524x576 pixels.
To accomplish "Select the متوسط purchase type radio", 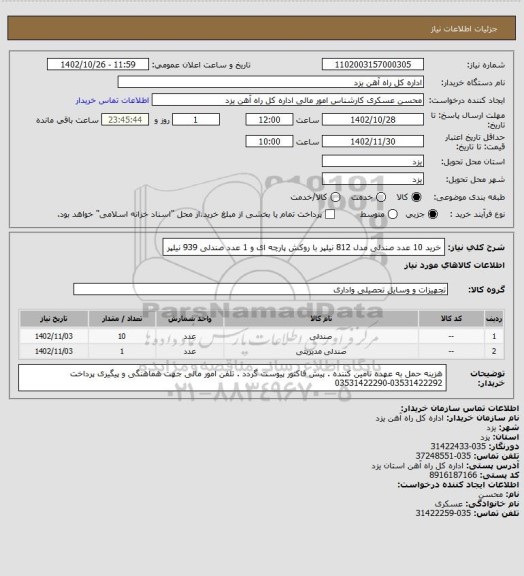I will (393, 214).
